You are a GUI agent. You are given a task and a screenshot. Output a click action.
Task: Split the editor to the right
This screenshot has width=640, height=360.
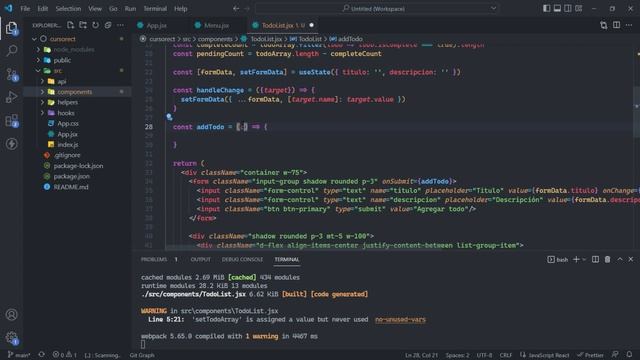pos(616,25)
